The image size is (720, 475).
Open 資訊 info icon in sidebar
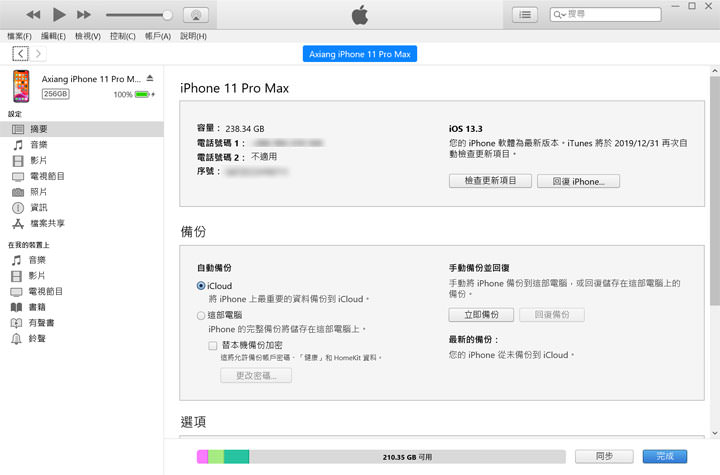pos(18,208)
